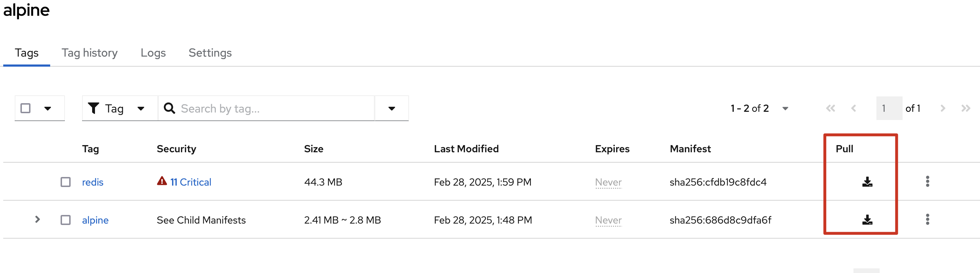Toggle the select-all tags checkbox

pyautogui.click(x=25, y=108)
